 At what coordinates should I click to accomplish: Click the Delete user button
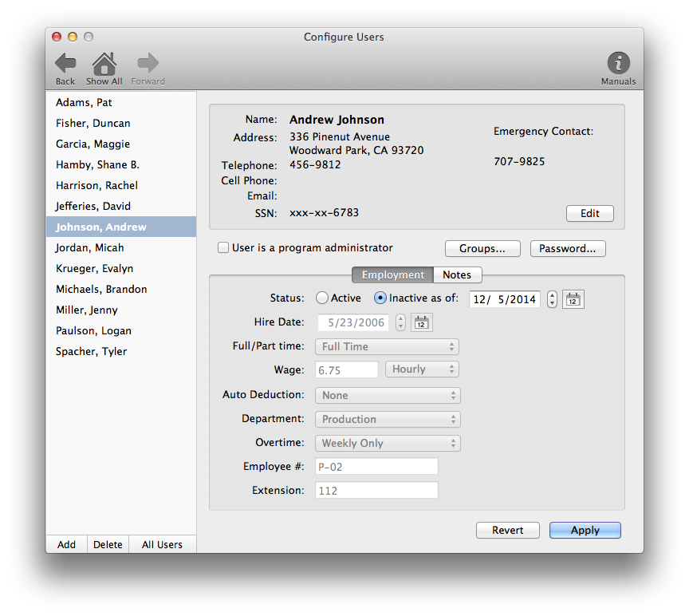[108, 544]
